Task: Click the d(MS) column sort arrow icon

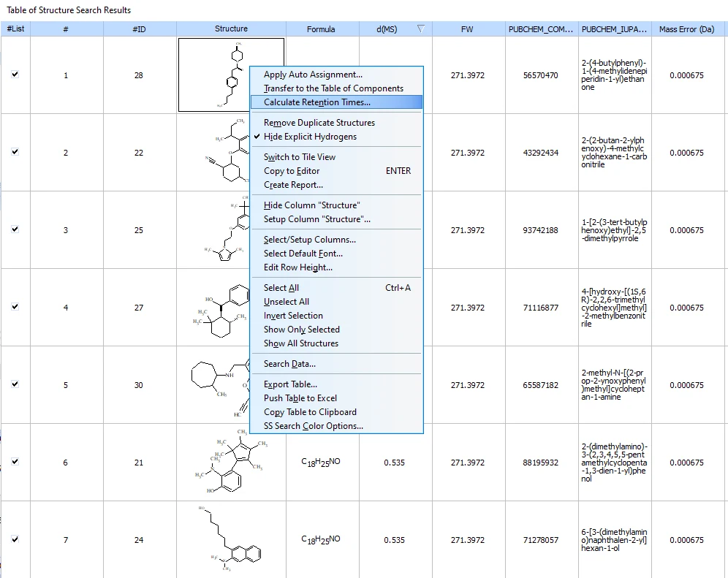Action: click(x=420, y=28)
